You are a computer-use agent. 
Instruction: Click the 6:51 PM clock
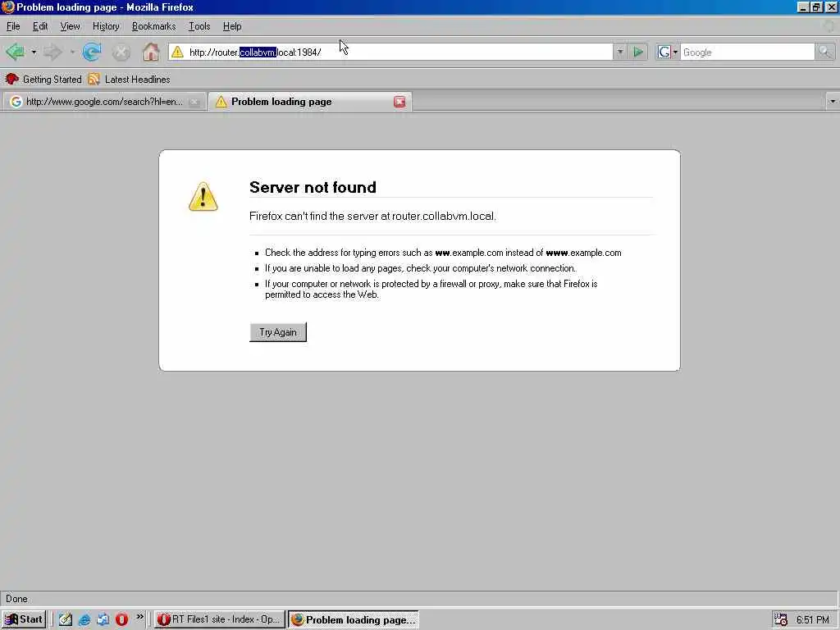[x=813, y=620]
